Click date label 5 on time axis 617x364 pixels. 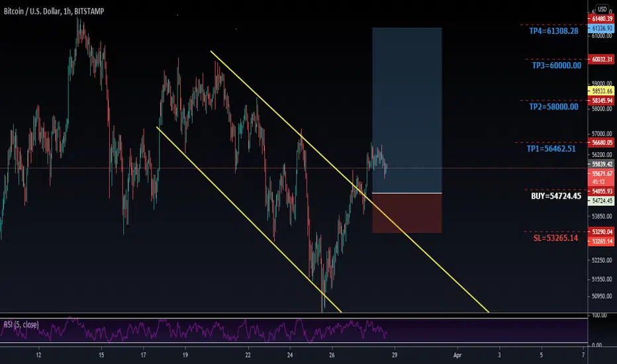tap(541, 355)
